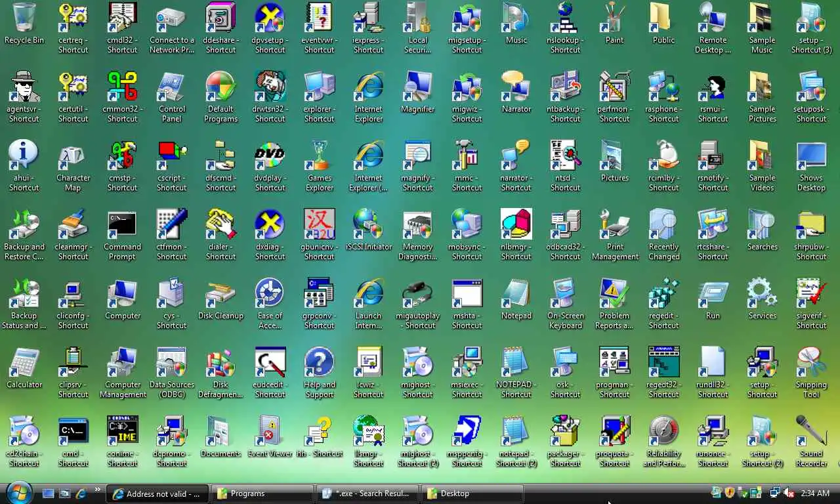
Task: Select the On-Screen Keyboard icon
Action: [566, 293]
